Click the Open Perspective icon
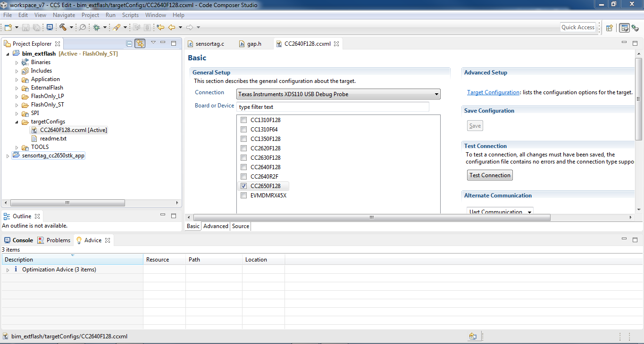This screenshot has height=344, width=644. 609,28
